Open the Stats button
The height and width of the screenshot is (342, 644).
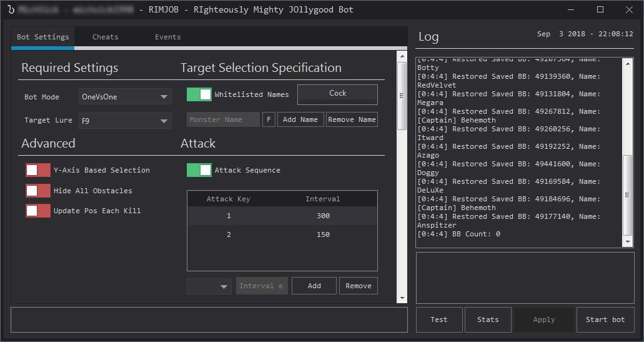point(488,319)
